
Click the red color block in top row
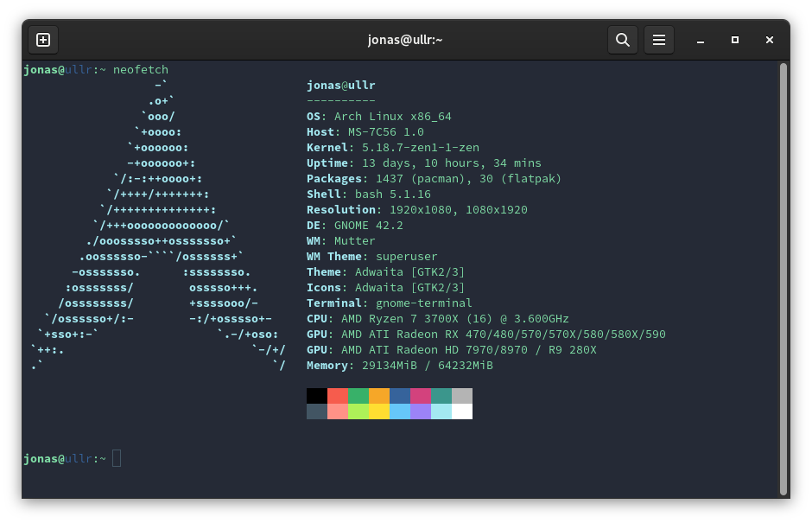[338, 396]
